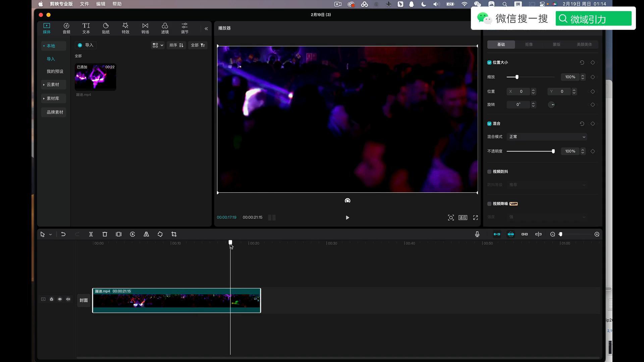644x362 pixels.
Task: Click the scan focus icon in player
Action: pyautogui.click(x=451, y=218)
